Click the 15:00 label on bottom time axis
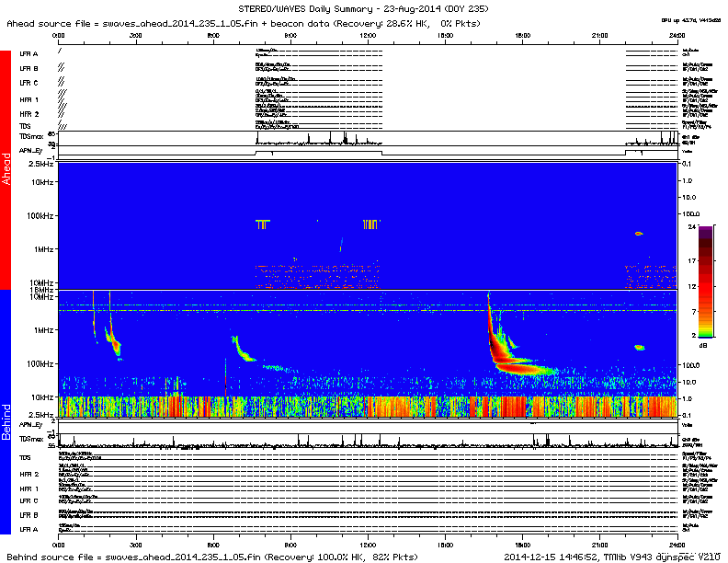728x563 pixels. [445, 545]
